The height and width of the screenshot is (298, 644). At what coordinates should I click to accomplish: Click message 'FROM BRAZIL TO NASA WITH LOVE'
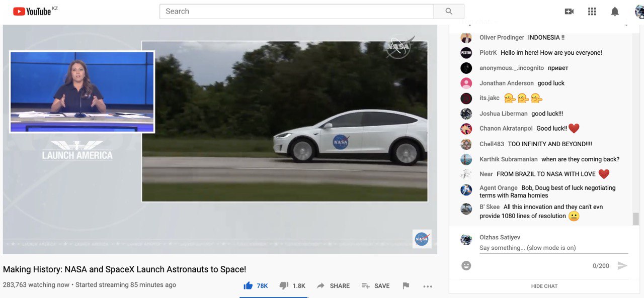[546, 174]
